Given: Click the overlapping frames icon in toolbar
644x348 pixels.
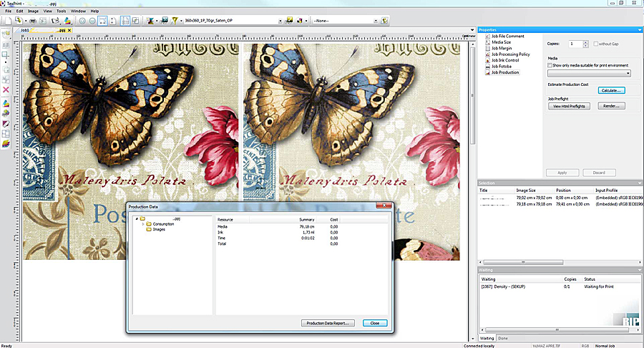Looking at the screenshot, I should click(135, 21).
